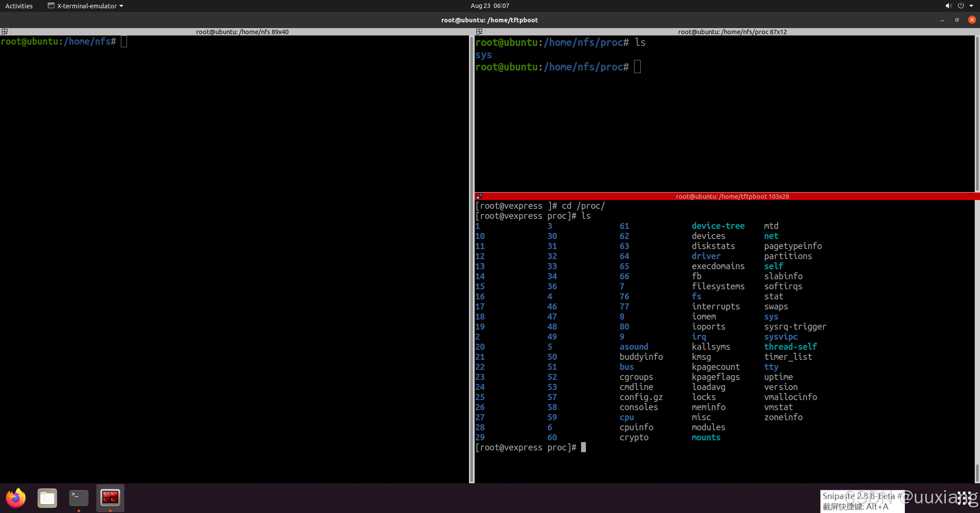Viewport: 980px width, 513px height.
Task: Open X-terminal-emulator app menu
Action: [x=85, y=6]
